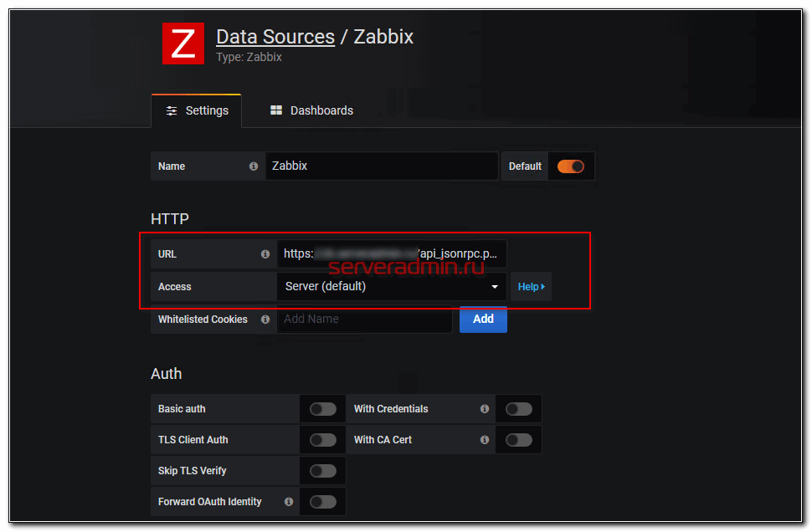Click the sliders icon on Settings tab
Screen dimensions: 812x532
(172, 110)
